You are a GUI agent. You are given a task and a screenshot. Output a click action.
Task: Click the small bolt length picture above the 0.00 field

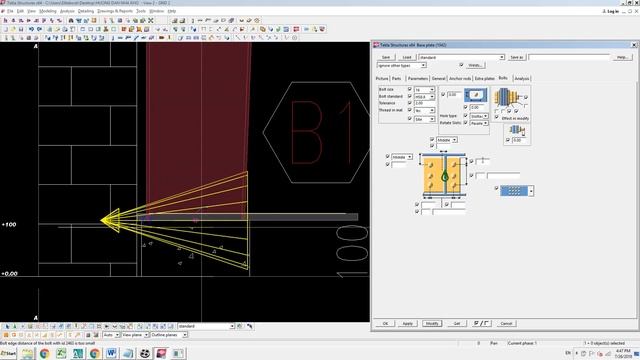tap(517, 130)
